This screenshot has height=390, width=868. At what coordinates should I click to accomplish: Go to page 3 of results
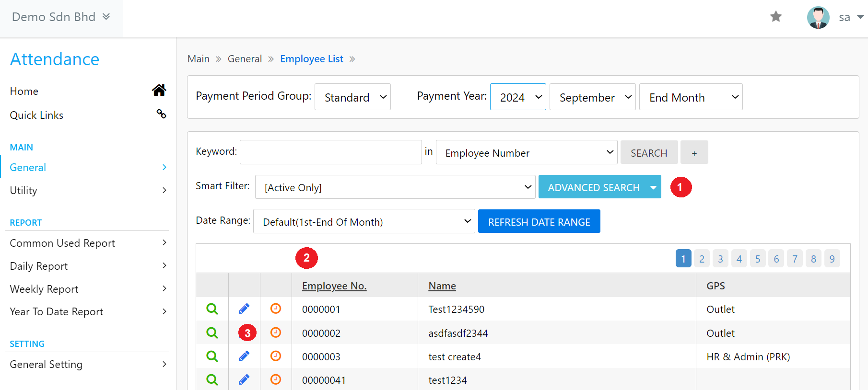pos(720,259)
